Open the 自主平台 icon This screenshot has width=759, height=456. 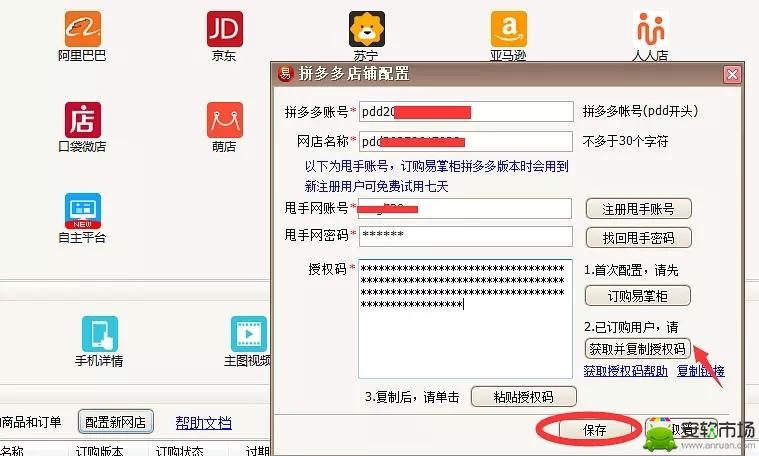coord(83,211)
